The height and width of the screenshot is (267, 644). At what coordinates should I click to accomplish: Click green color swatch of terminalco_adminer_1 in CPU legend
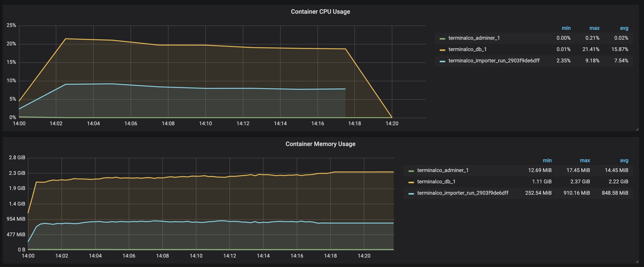pos(442,39)
